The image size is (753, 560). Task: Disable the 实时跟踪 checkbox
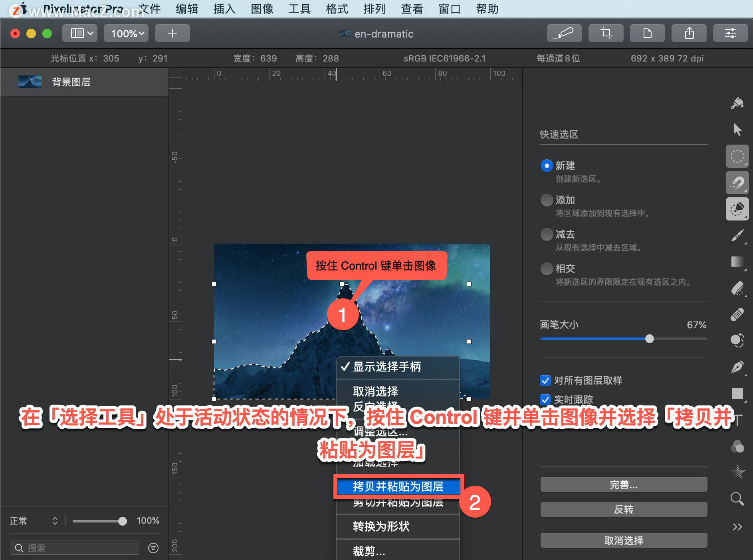pos(545,399)
